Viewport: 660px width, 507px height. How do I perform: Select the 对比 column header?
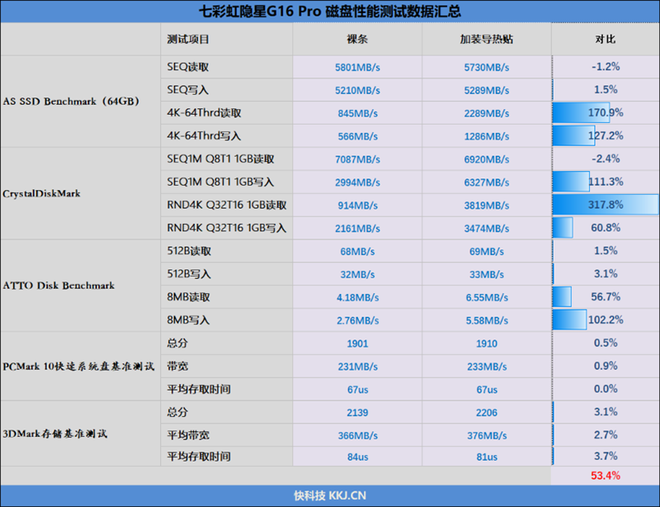605,39
